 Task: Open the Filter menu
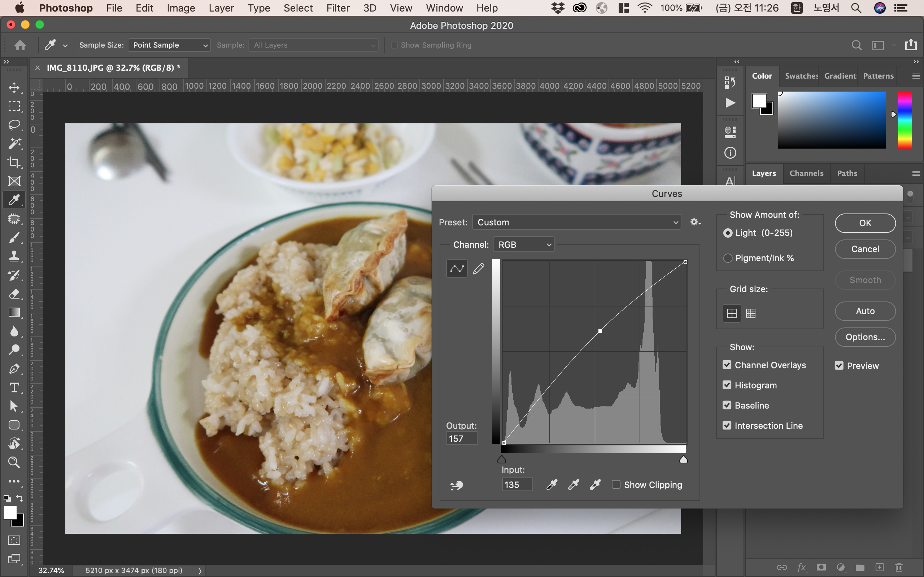click(x=337, y=8)
